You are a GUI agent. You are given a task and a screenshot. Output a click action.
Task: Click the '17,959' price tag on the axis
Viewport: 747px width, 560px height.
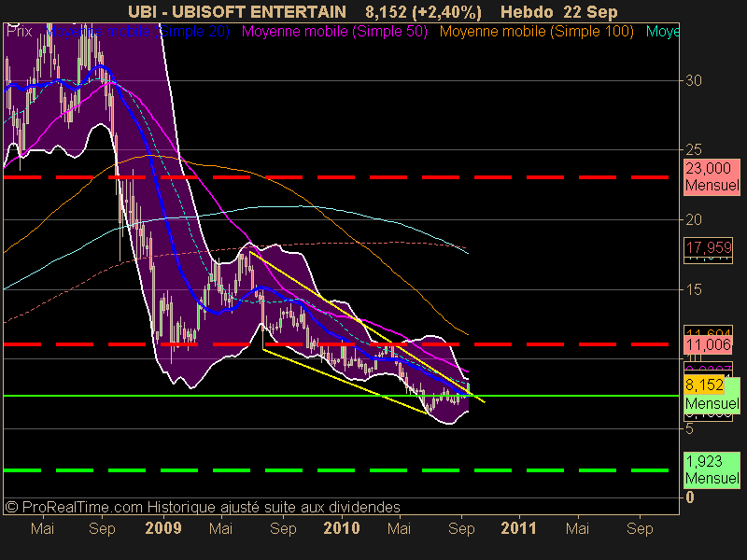click(708, 247)
